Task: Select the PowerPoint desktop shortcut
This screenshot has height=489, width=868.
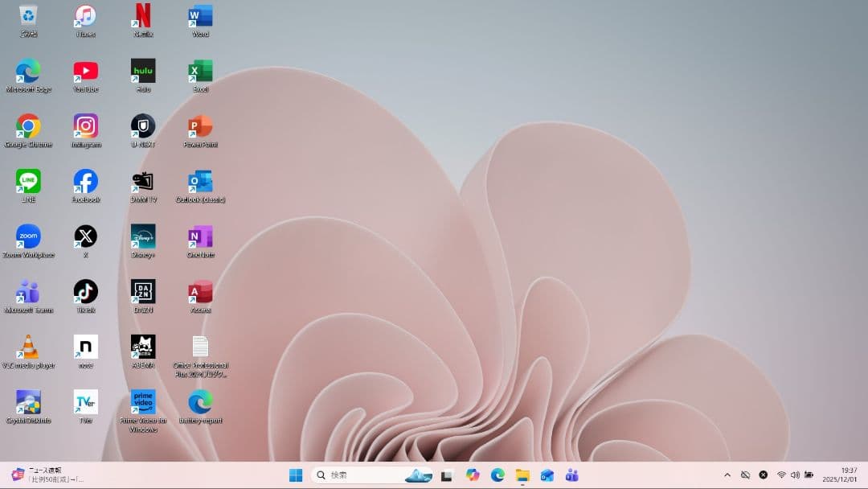Action: (200, 126)
